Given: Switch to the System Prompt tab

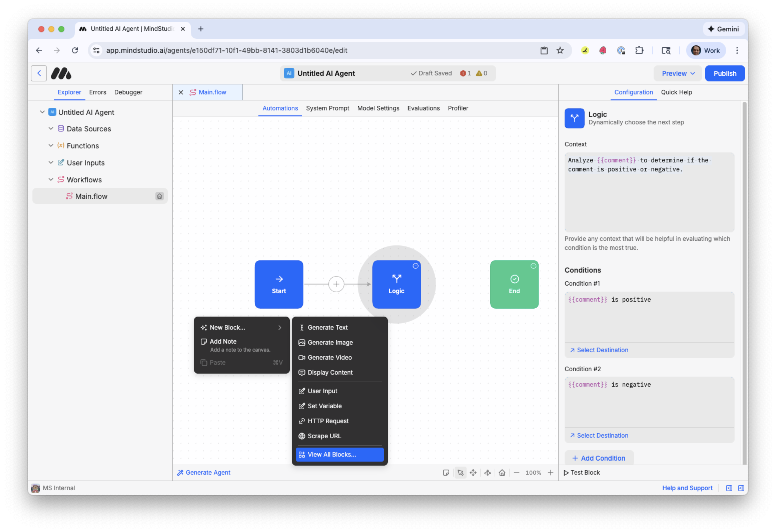Looking at the screenshot, I should (x=327, y=108).
